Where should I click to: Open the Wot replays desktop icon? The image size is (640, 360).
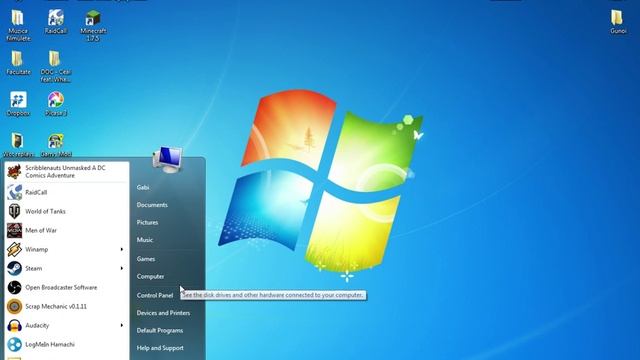point(18,145)
